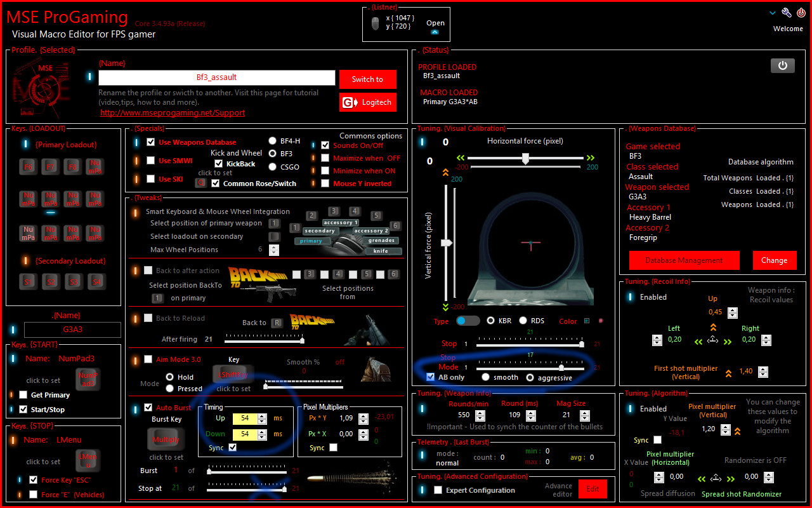Click the Logitech button
Image resolution: width=812 pixels, height=508 pixels.
point(368,102)
